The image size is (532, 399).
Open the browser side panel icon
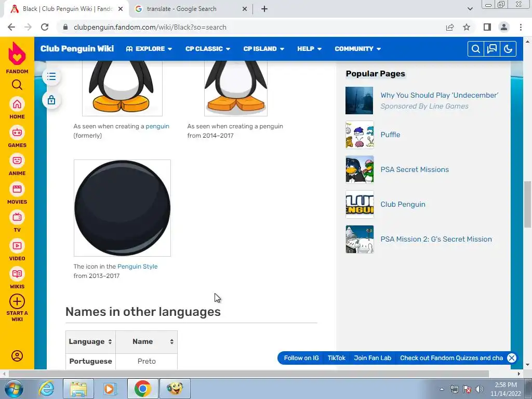(x=487, y=27)
